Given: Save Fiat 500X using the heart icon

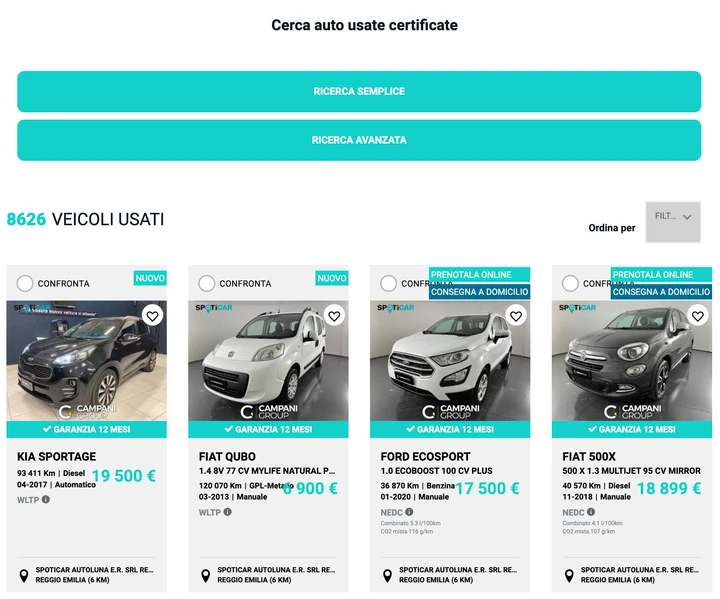Looking at the screenshot, I should point(698,316).
